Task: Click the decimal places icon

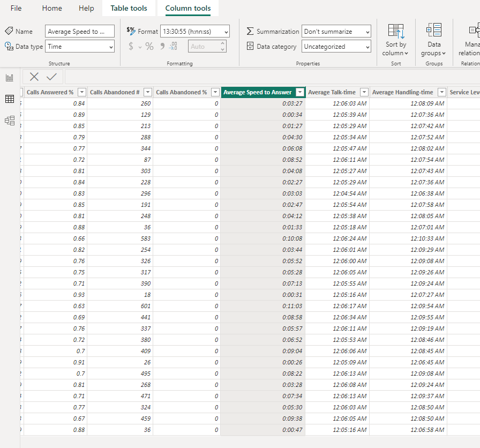Action: (173, 46)
